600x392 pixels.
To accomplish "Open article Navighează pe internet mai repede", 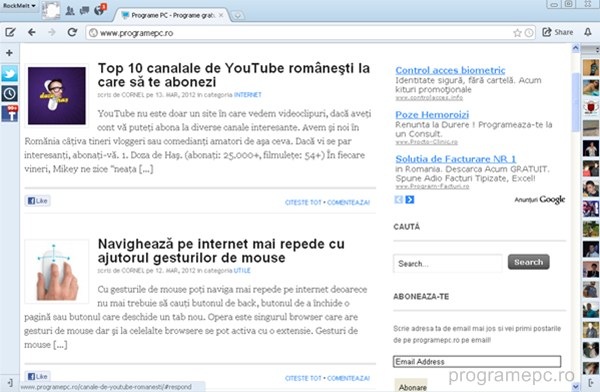I will point(221,251).
